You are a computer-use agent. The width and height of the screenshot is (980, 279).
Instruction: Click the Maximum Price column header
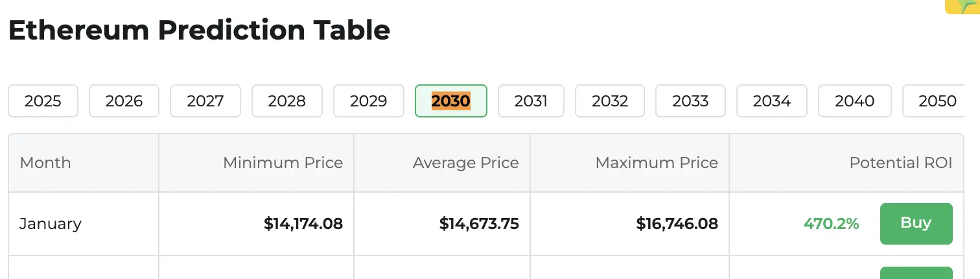point(657,163)
